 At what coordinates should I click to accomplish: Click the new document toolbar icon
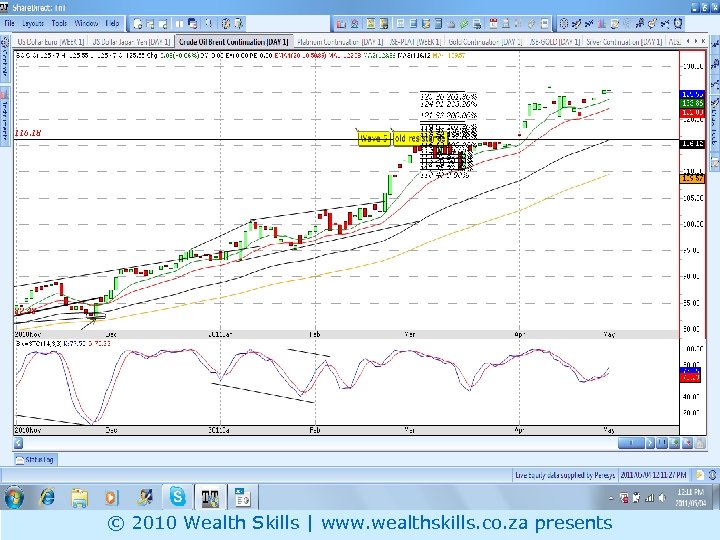pos(137,23)
